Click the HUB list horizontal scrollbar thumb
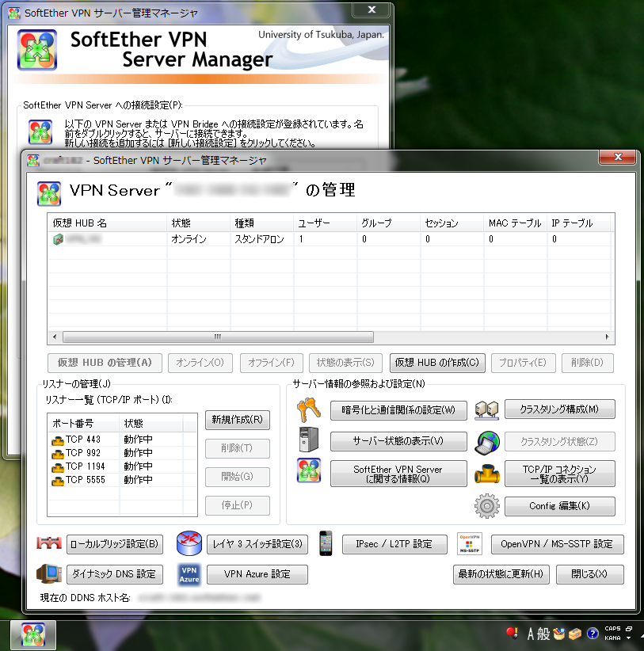Image resolution: width=644 pixels, height=651 pixels. 218,337
